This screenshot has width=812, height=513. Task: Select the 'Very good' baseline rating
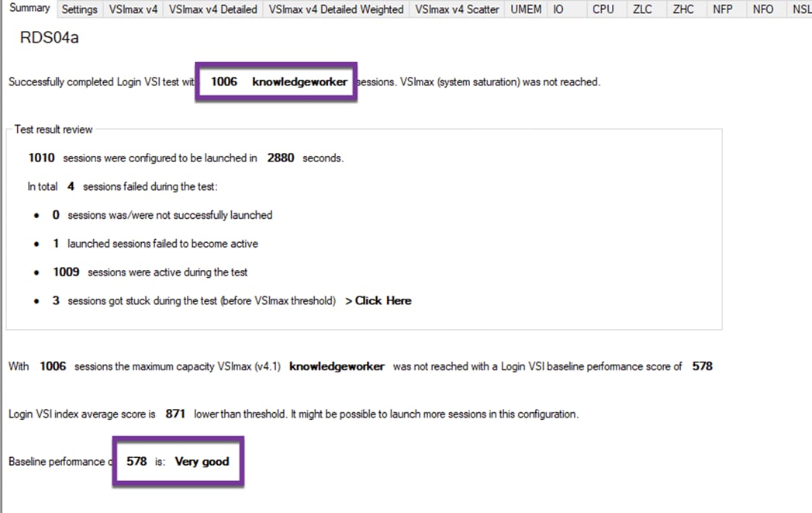(202, 462)
